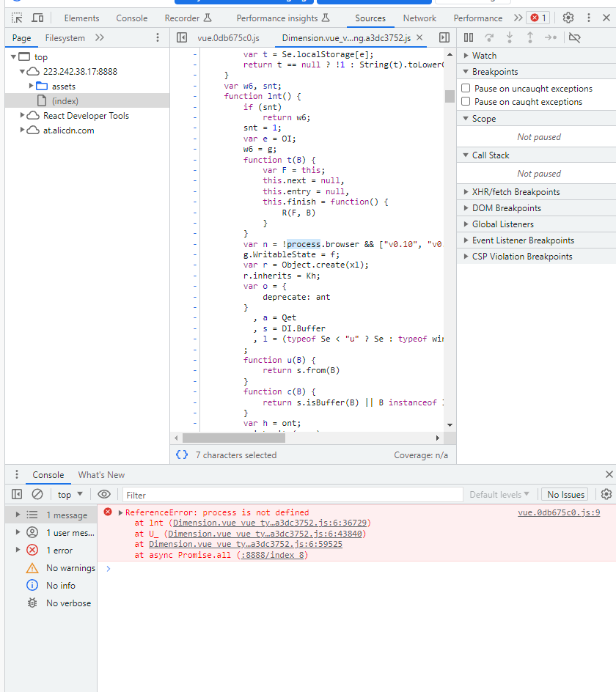
Task: Expand at.alicdn.com node
Action: [x=22, y=130]
